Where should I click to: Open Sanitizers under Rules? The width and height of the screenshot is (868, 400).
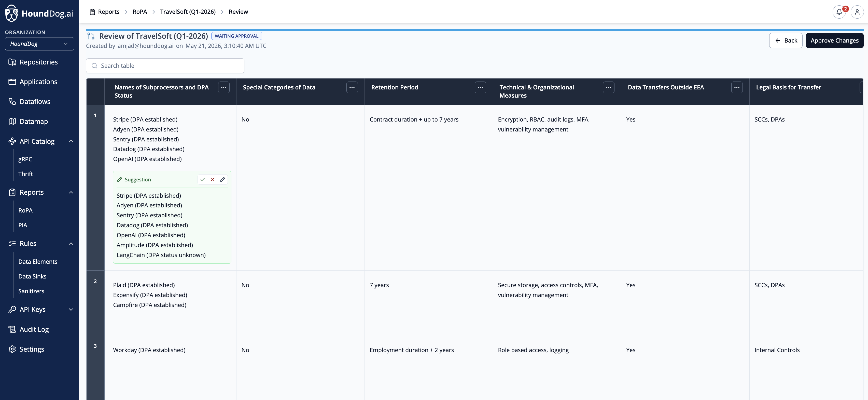(x=31, y=291)
